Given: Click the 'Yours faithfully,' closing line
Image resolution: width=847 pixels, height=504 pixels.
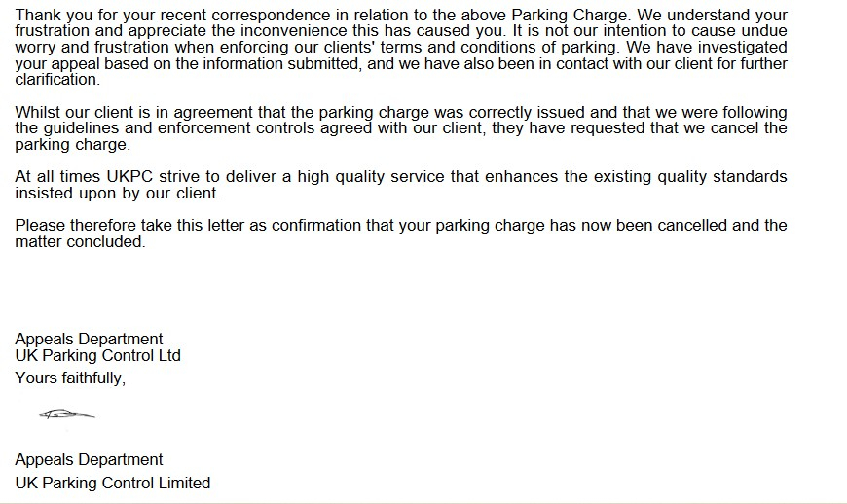Looking at the screenshot, I should pos(70,378).
